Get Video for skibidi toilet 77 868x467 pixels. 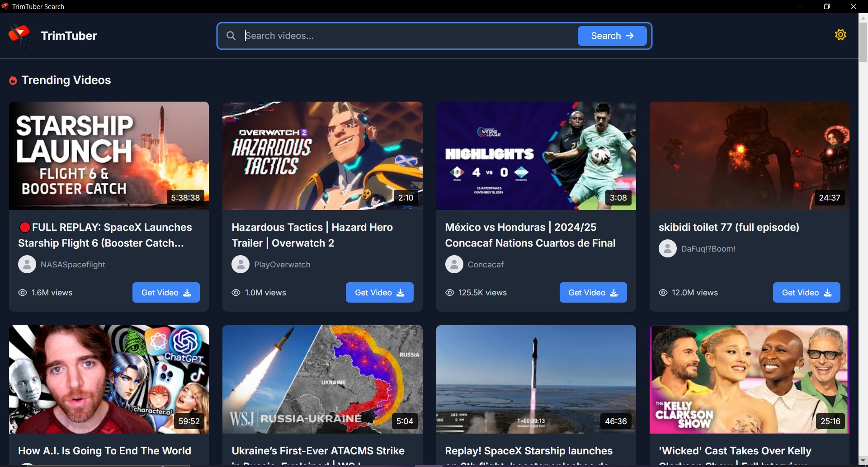(x=807, y=293)
